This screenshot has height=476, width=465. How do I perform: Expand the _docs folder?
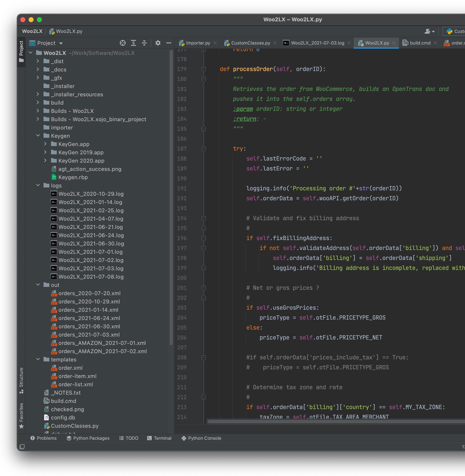[x=38, y=69]
